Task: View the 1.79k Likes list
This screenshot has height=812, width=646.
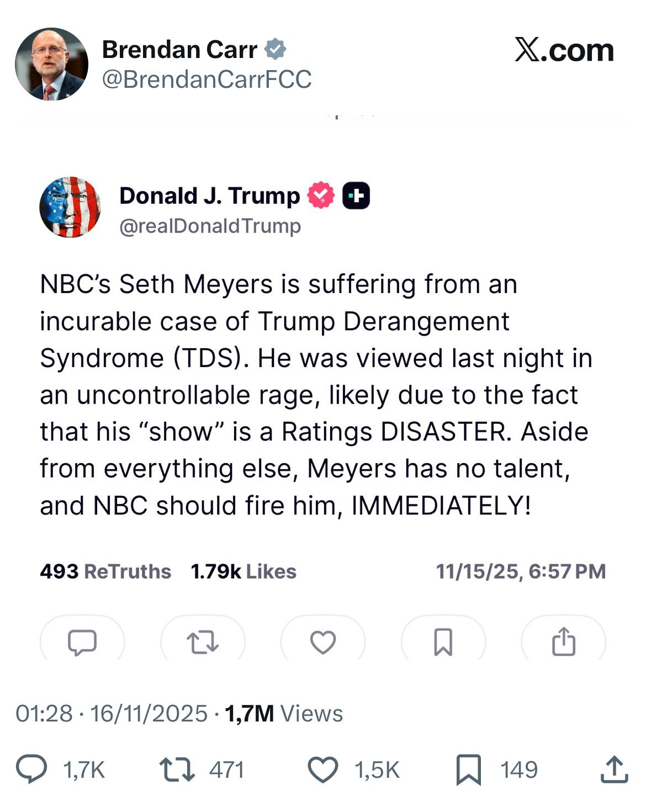Action: coord(243,571)
